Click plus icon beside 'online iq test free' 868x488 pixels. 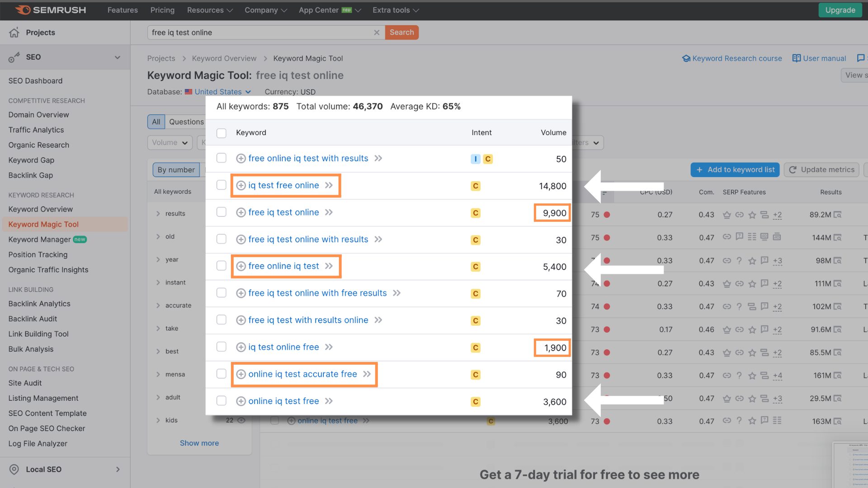coord(241,401)
